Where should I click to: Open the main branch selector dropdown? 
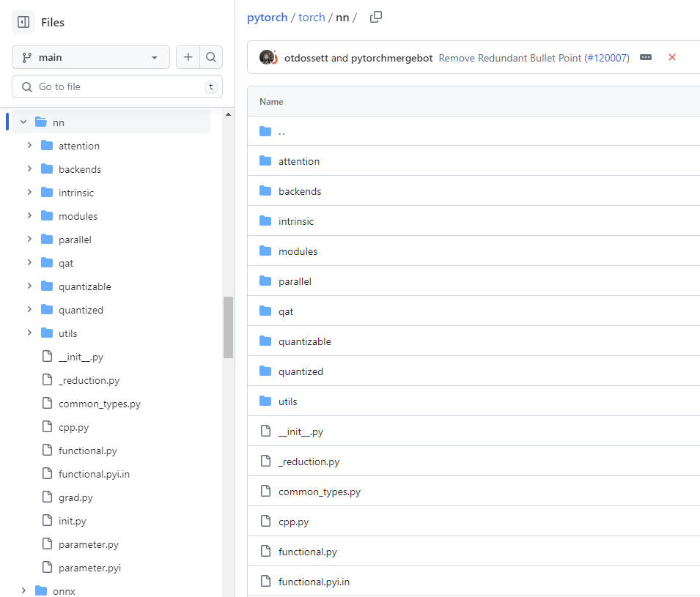coord(91,57)
